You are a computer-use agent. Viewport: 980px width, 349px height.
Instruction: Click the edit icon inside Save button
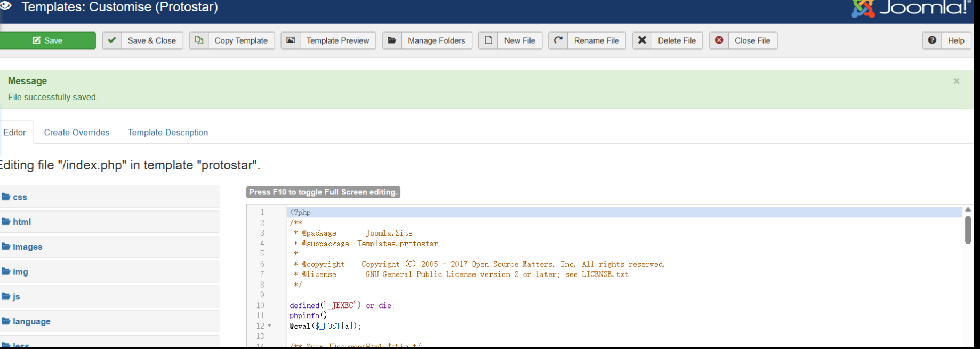point(37,40)
